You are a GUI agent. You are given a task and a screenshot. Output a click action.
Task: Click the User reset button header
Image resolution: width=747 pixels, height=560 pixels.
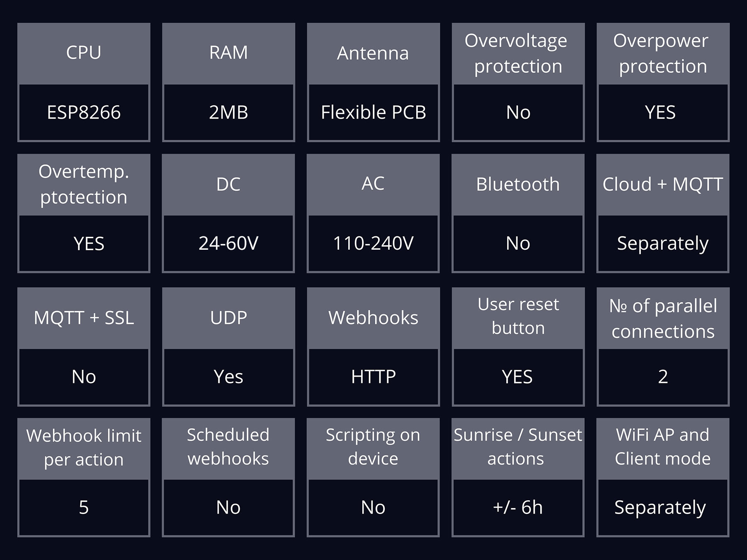(518, 318)
